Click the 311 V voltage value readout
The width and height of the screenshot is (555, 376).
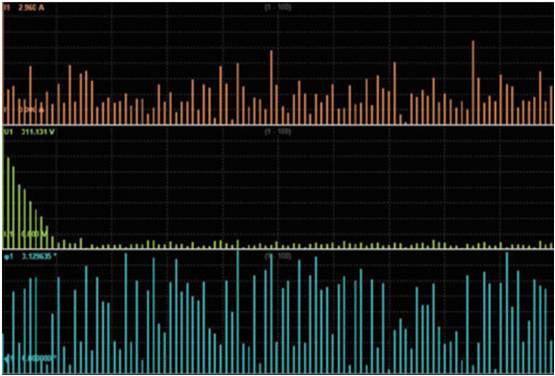tap(38, 132)
